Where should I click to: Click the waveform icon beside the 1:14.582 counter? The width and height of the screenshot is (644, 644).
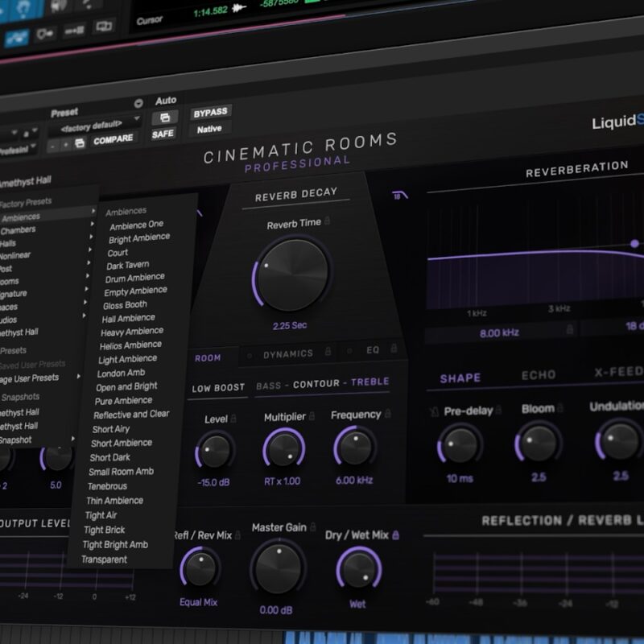[239, 8]
